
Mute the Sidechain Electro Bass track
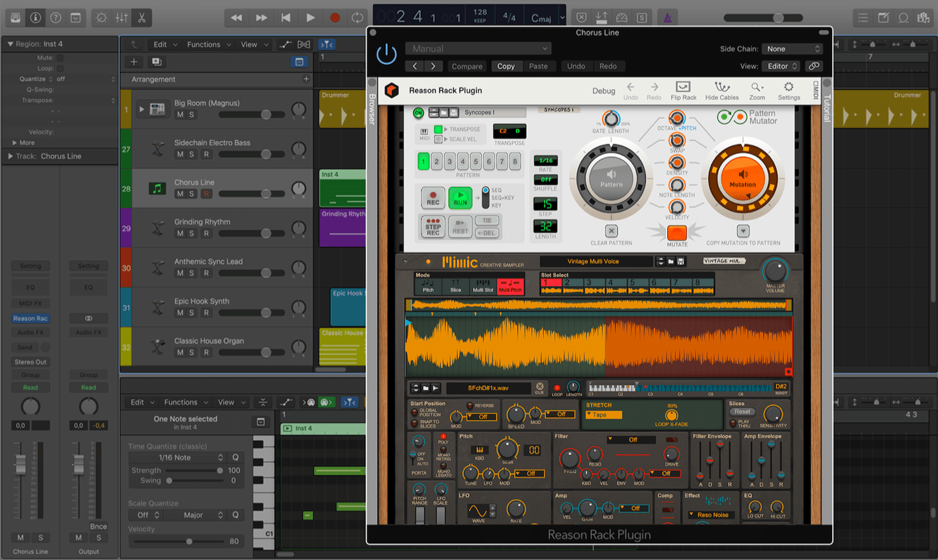pos(180,155)
